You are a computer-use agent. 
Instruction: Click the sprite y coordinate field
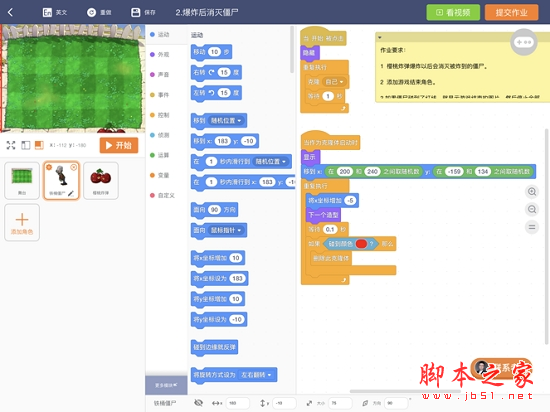tap(284, 403)
